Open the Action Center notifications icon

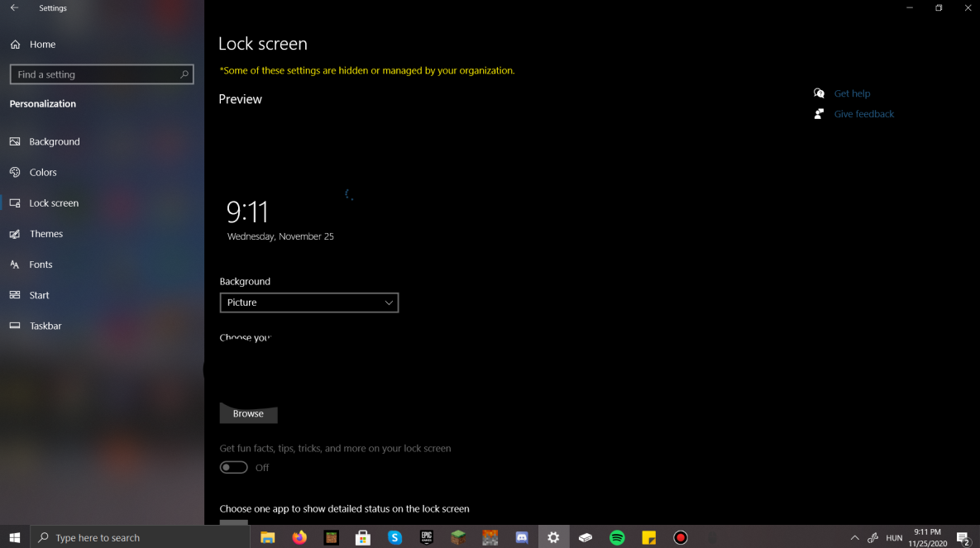point(963,538)
